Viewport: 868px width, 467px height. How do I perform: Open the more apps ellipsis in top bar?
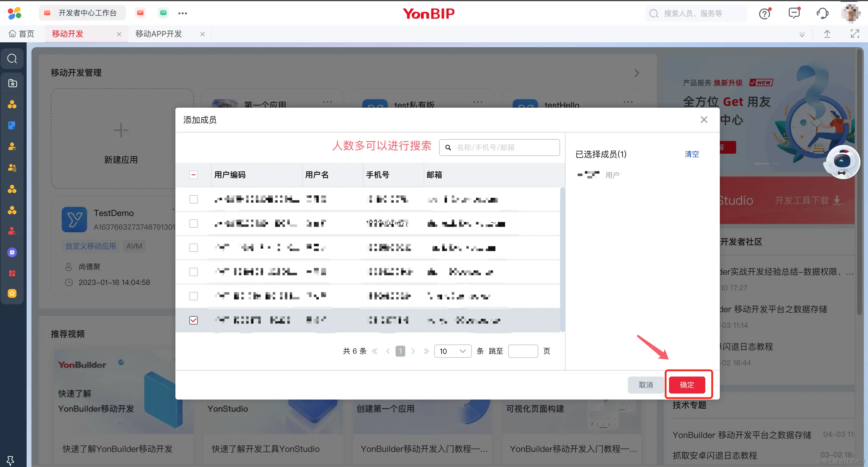(x=183, y=13)
